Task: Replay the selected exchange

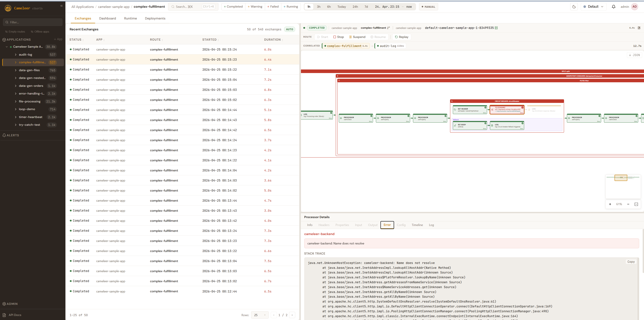Action: tap(401, 37)
